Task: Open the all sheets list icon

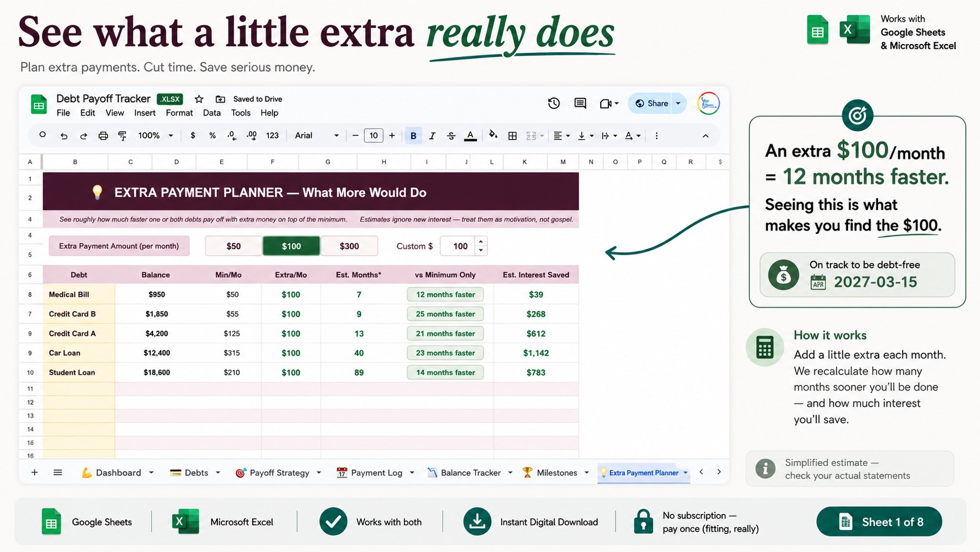Action: click(x=57, y=472)
